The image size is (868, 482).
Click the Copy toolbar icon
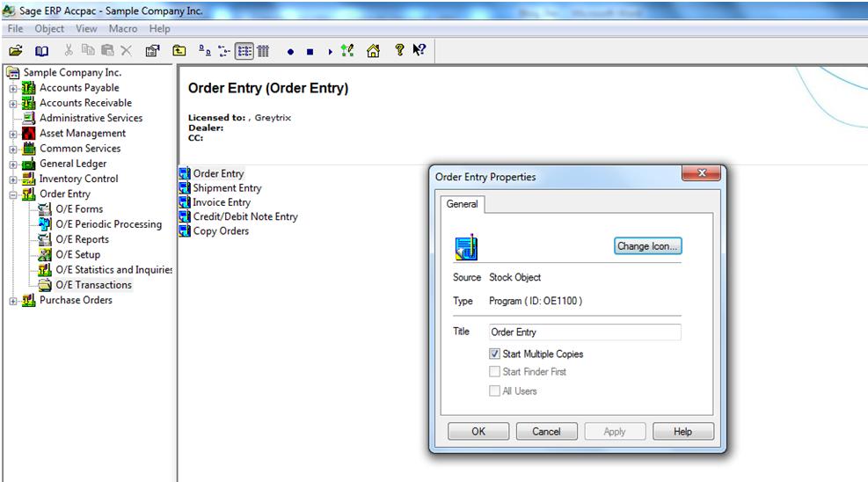coord(87,50)
